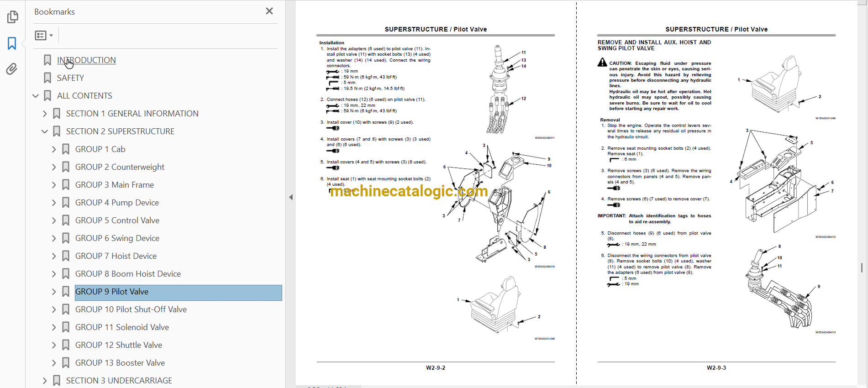Jump to GROUP 2 Counterweight bookmark
Image resolution: width=868 pixels, height=388 pixels.
(x=120, y=167)
